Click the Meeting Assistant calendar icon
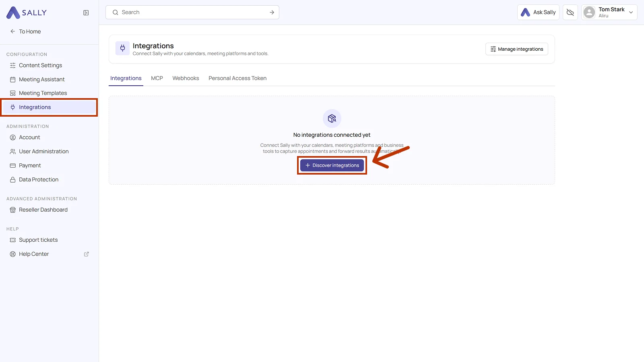Image resolution: width=644 pixels, height=362 pixels. tap(13, 79)
